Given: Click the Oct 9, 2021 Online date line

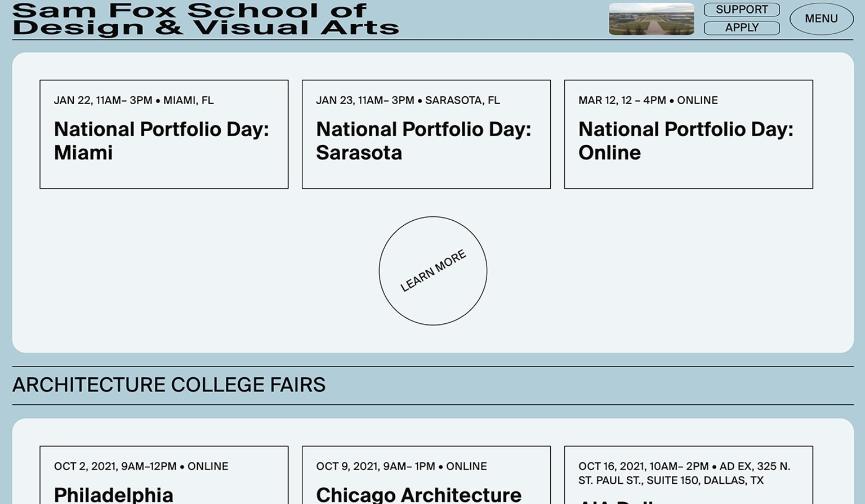Looking at the screenshot, I should [x=401, y=466].
